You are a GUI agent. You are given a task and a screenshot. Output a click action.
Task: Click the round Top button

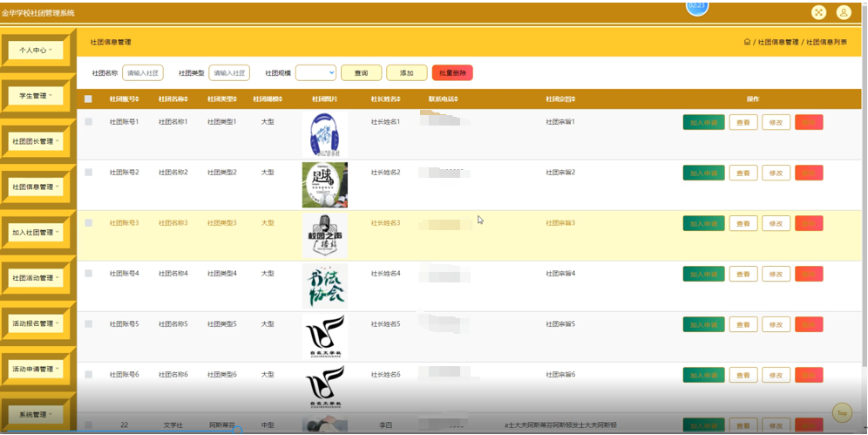click(842, 413)
